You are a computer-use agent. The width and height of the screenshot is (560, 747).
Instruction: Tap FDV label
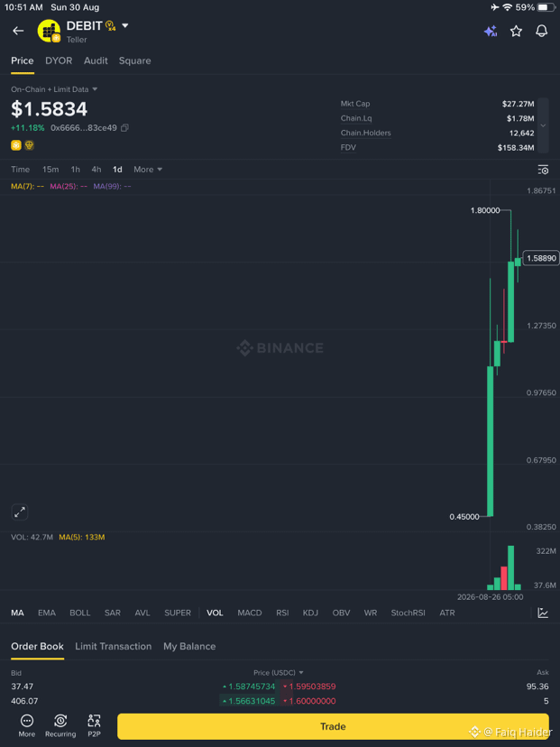pyautogui.click(x=348, y=148)
